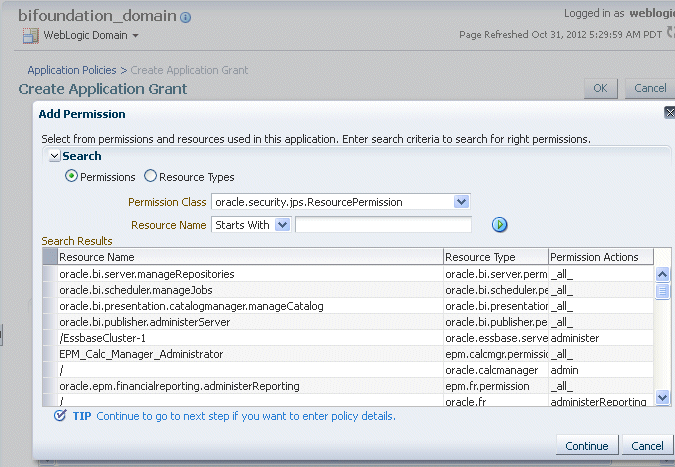Click the scroll down arrow in results
This screenshot has height=467, width=675.
click(x=663, y=397)
